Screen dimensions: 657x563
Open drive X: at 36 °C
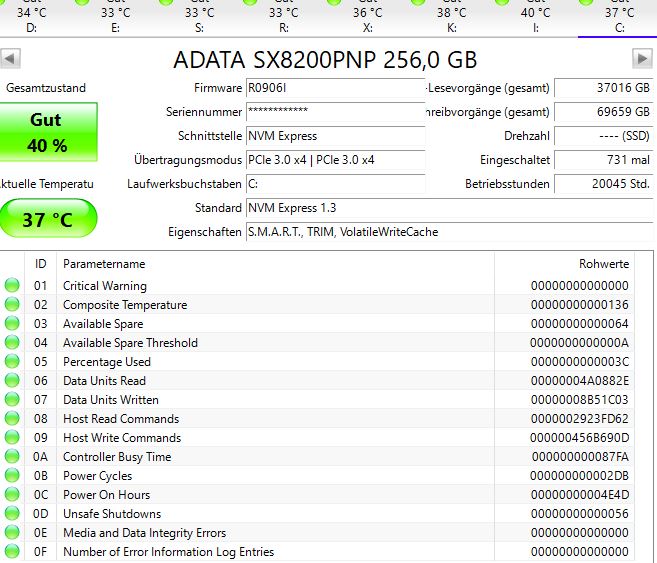(x=367, y=17)
